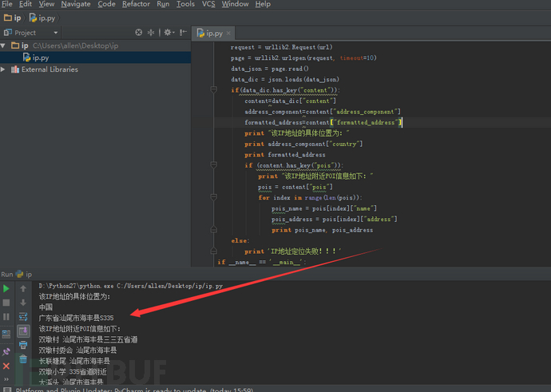Click the collapse all icon in Project toolbar
The width and height of the screenshot is (551, 392).
click(151, 33)
